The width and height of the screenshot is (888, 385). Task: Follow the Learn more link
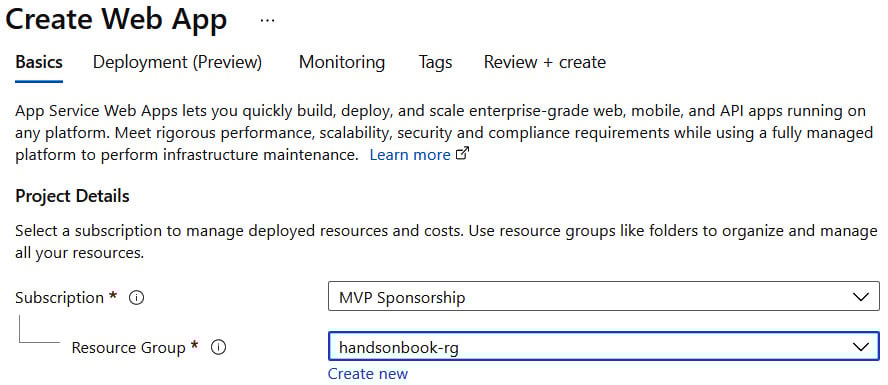(x=410, y=155)
